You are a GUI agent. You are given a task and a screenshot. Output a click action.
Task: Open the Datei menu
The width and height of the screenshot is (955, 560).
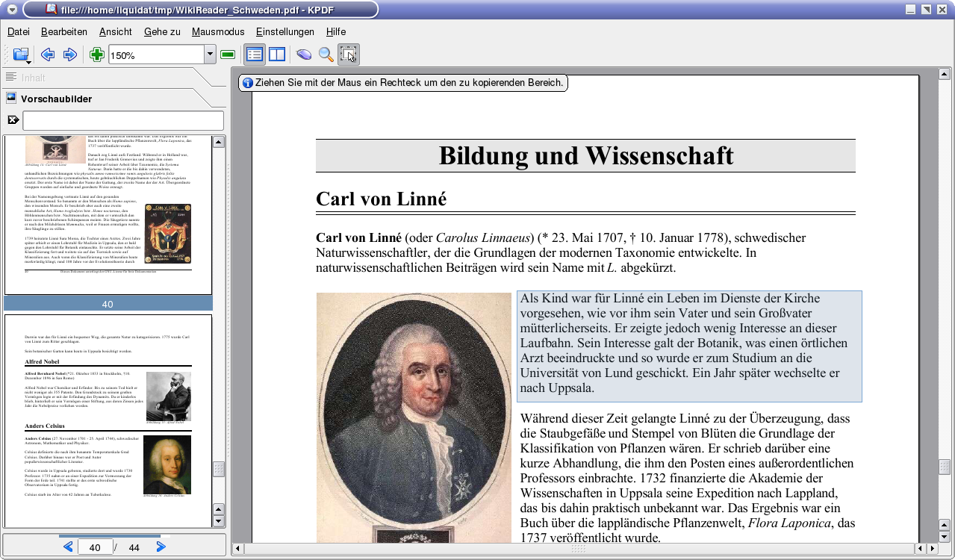point(19,31)
